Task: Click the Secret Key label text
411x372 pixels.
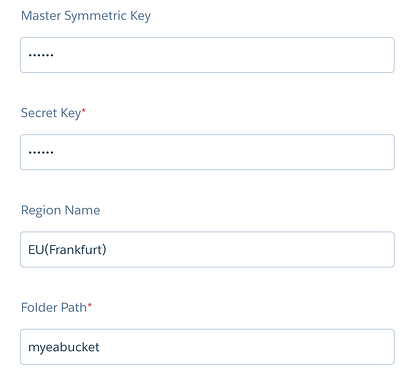Action: [x=51, y=113]
